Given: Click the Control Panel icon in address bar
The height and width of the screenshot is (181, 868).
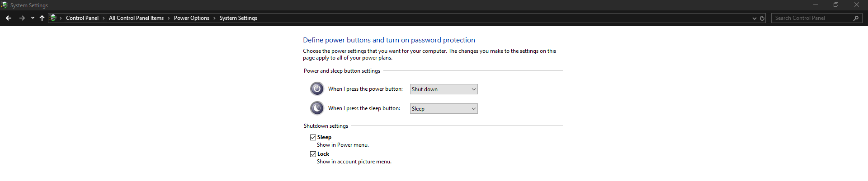Looking at the screenshot, I should pos(53,18).
